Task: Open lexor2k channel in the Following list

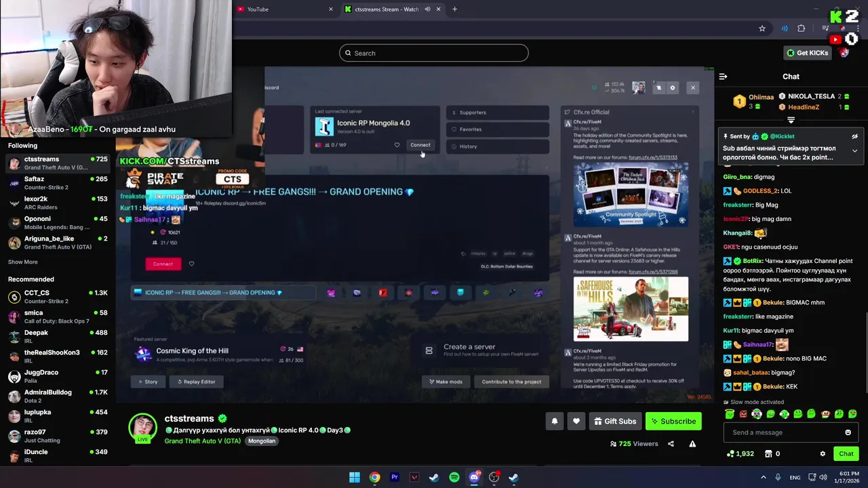Action: tap(58, 203)
